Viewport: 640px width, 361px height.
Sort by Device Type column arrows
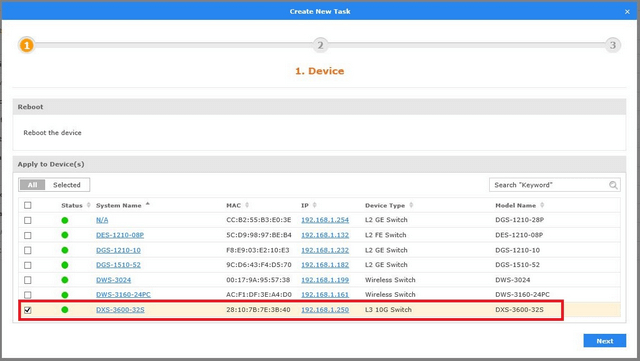tap(411, 205)
